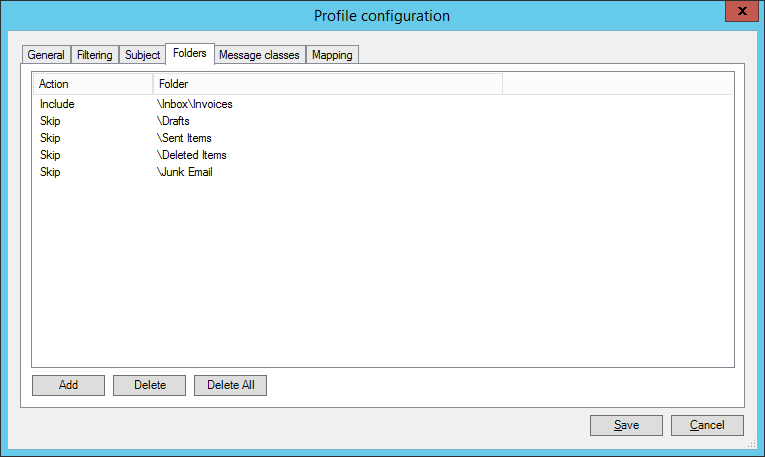765x457 pixels.
Task: Save the profile configuration
Action: pos(626,425)
